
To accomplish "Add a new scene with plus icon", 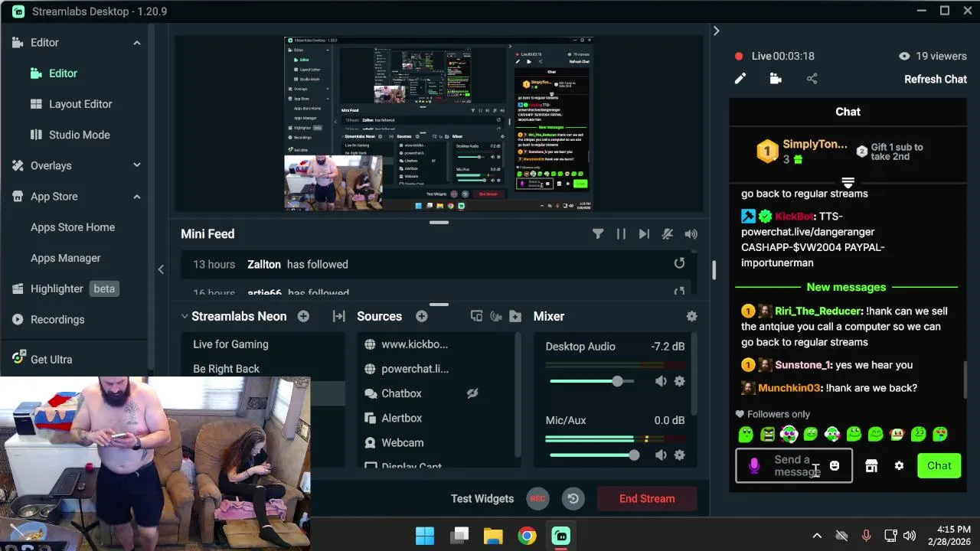I will 303,316.
